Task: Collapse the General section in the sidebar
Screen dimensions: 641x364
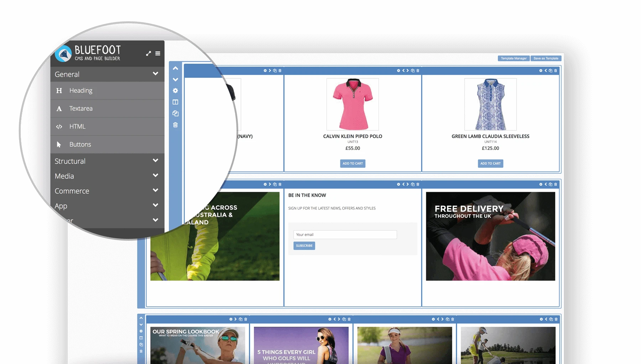Action: click(156, 74)
